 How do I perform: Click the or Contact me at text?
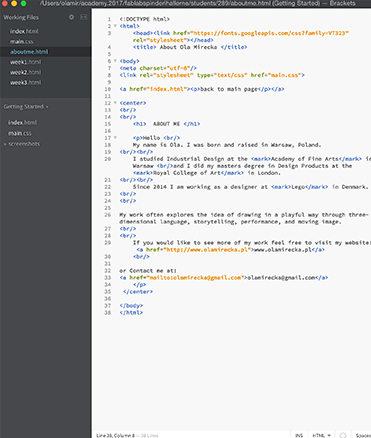pyautogui.click(x=148, y=271)
